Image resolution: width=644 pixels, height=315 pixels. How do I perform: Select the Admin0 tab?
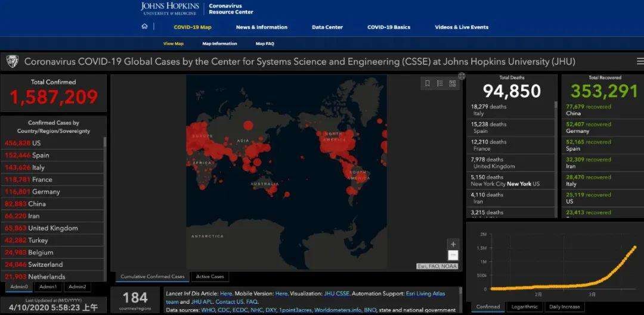19,286
